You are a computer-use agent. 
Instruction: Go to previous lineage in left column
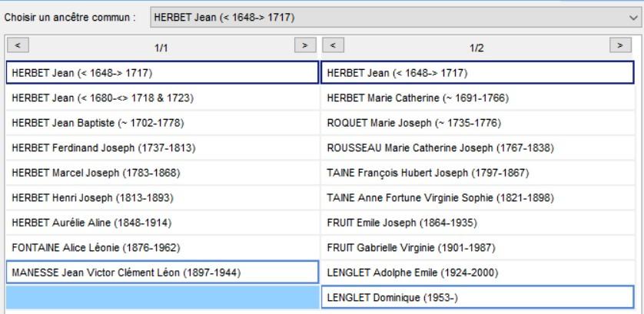pos(18,45)
